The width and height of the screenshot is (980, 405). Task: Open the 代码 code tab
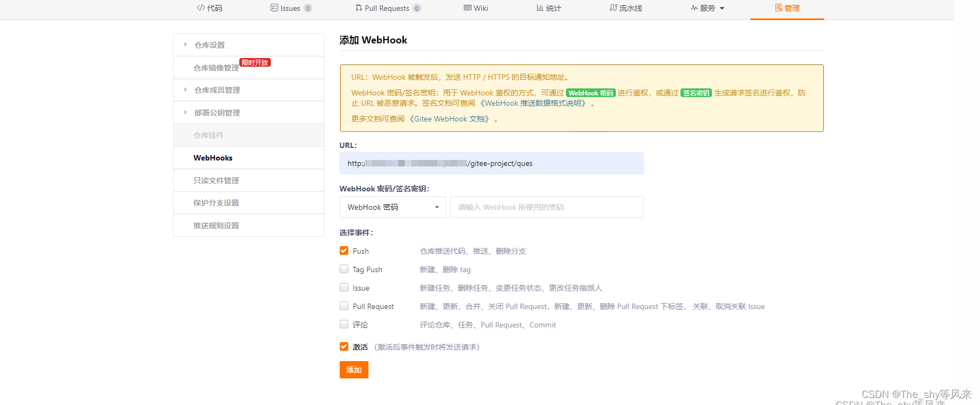coord(209,8)
